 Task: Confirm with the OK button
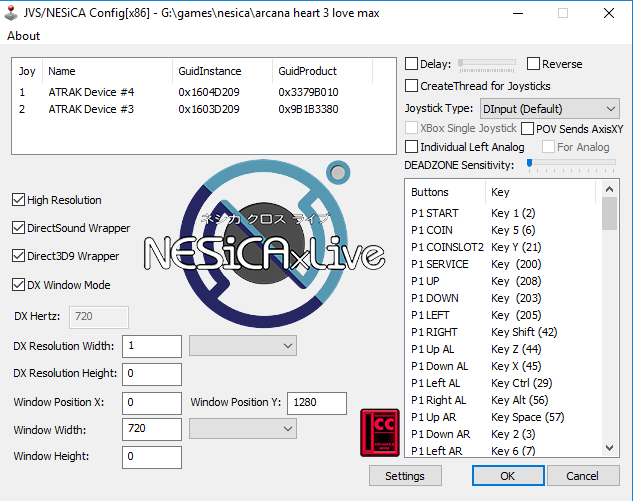tap(508, 476)
